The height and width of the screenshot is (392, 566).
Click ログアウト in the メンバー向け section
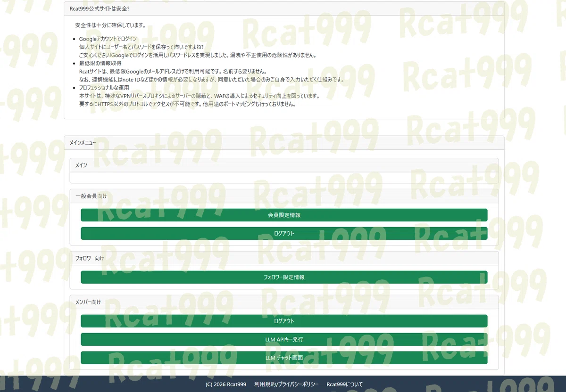(284, 321)
